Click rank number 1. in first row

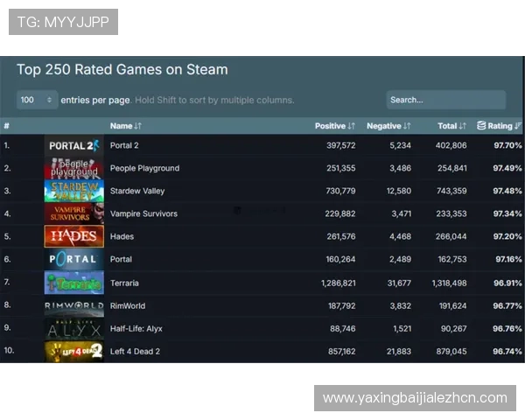tap(7, 145)
